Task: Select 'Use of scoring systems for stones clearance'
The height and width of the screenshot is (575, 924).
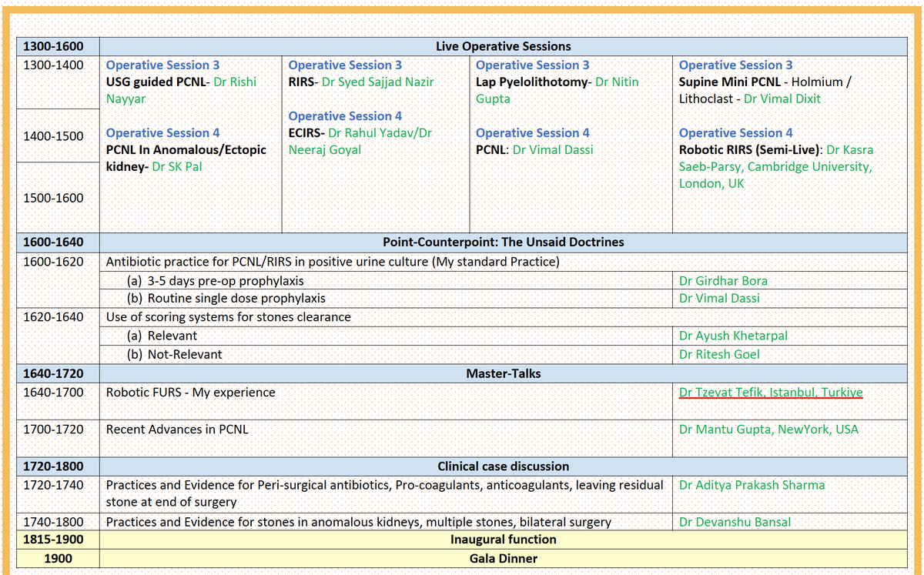Action: tap(228, 316)
